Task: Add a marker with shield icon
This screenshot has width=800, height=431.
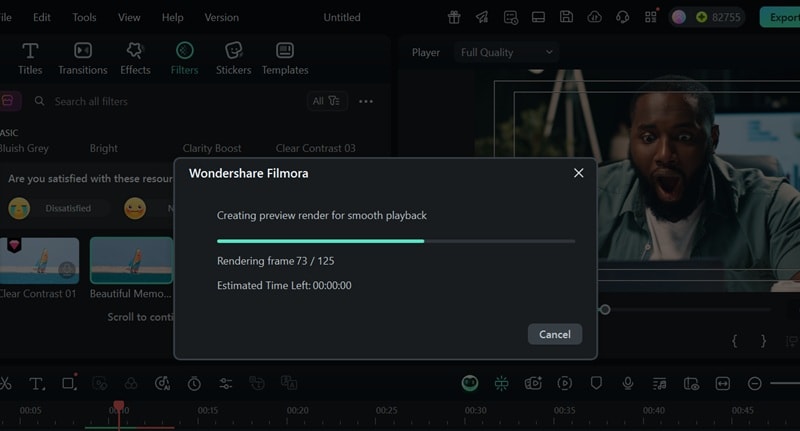Action: [x=596, y=383]
